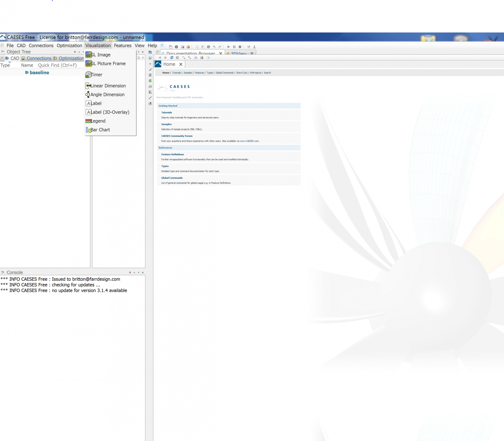
Task: Select Timer in the Visualization menu
Action: coord(110,75)
